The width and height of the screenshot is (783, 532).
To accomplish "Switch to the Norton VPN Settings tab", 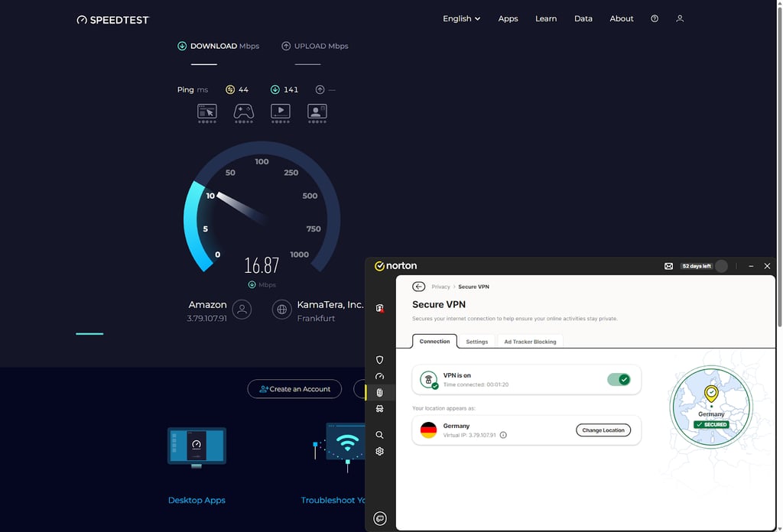I will pos(477,342).
